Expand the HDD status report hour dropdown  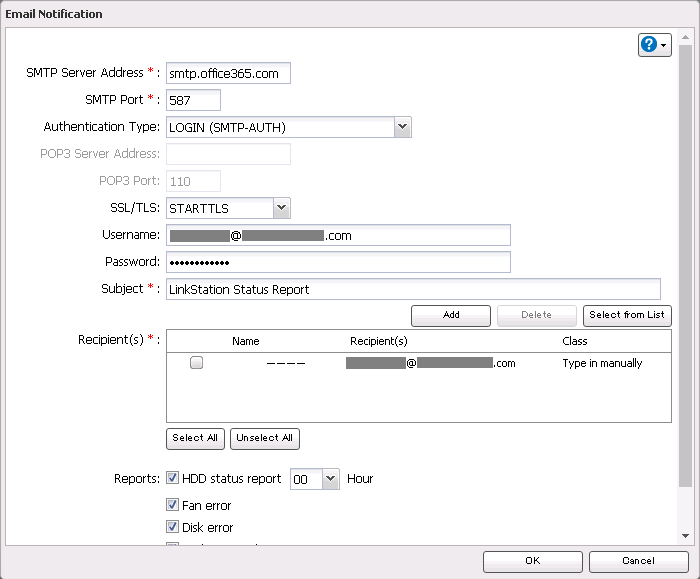[332, 479]
